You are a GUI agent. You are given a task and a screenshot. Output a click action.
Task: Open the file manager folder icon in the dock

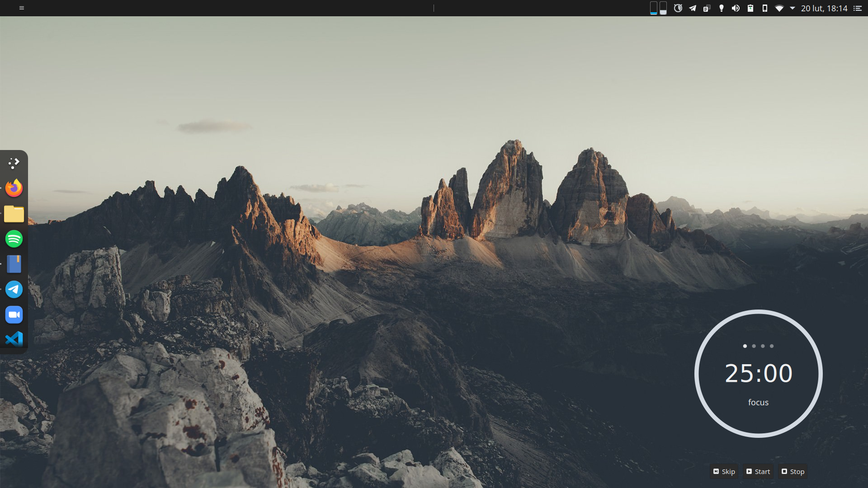14,214
